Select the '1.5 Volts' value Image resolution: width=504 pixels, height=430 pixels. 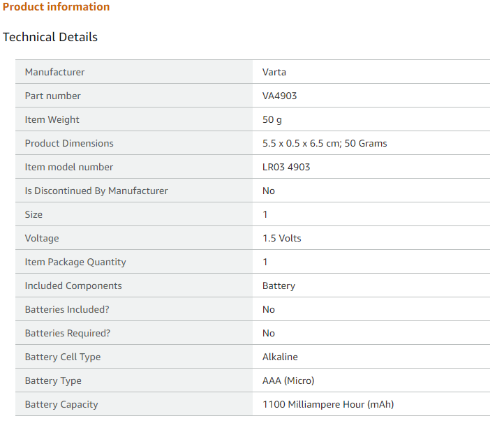point(281,239)
